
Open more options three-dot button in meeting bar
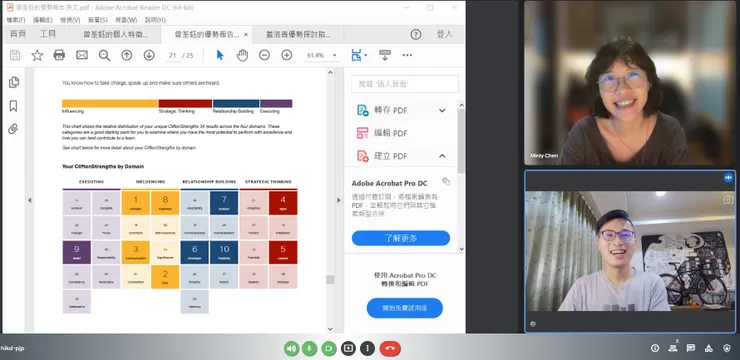[368, 348]
